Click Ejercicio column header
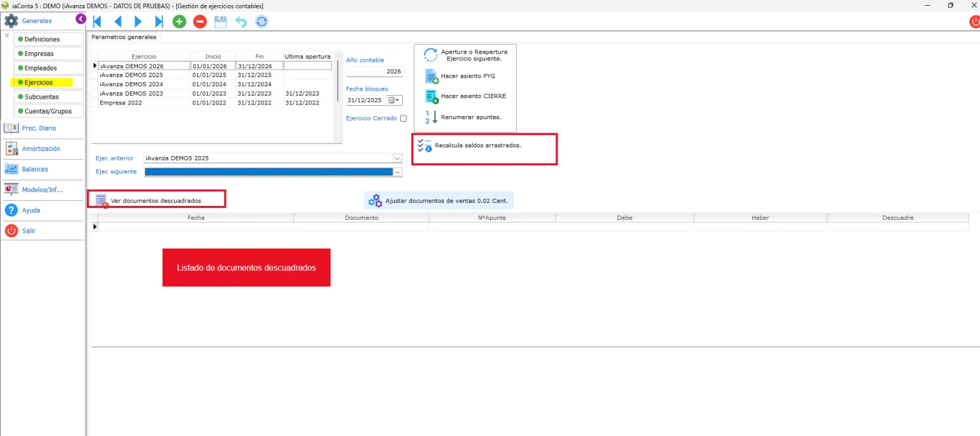This screenshot has width=980, height=436. (x=144, y=57)
